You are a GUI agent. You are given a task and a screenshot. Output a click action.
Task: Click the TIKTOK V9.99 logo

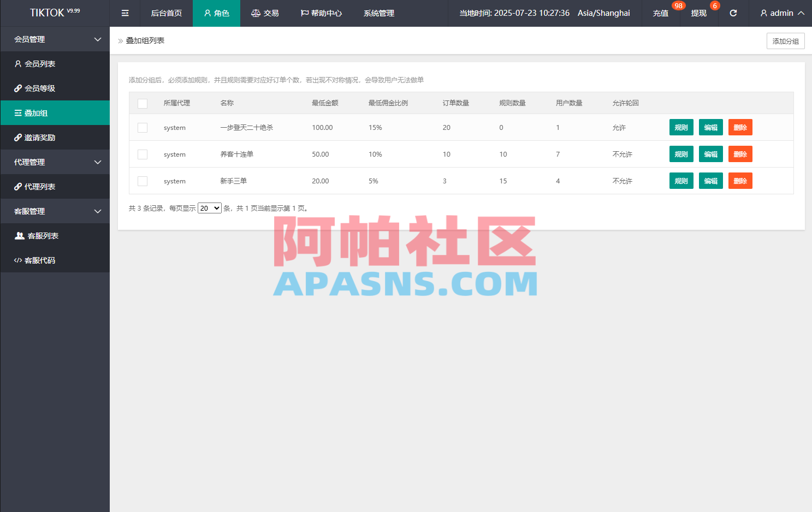(x=55, y=13)
